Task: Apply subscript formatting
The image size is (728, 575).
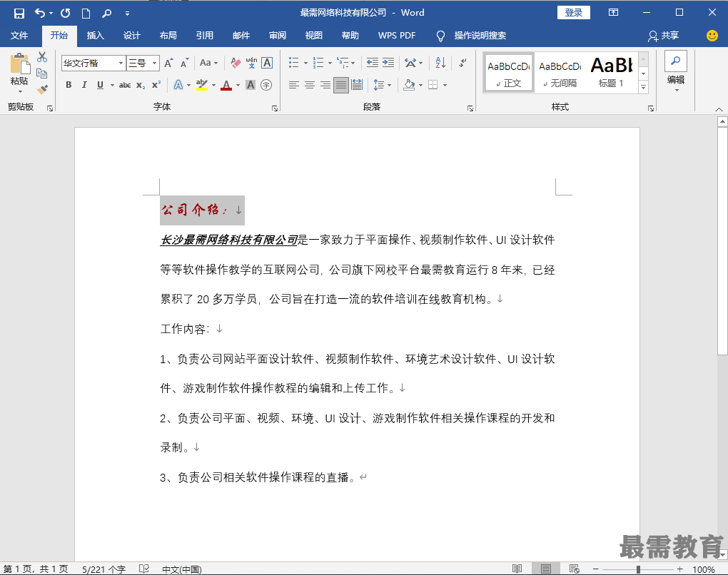Action: (x=141, y=85)
